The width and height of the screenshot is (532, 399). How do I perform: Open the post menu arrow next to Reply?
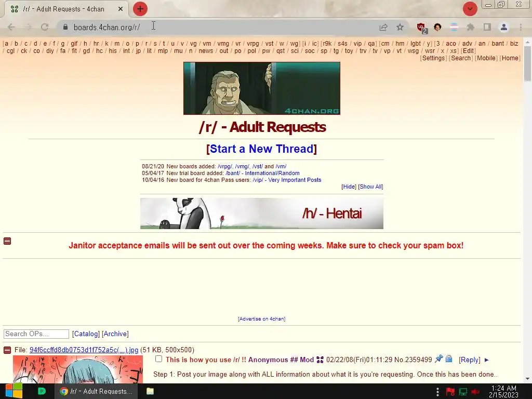pyautogui.click(x=486, y=360)
